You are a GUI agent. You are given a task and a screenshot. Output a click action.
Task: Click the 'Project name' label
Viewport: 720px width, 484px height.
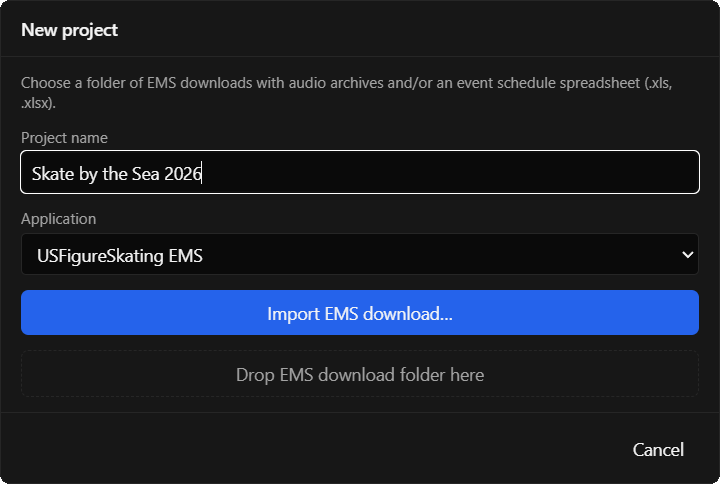[64, 138]
